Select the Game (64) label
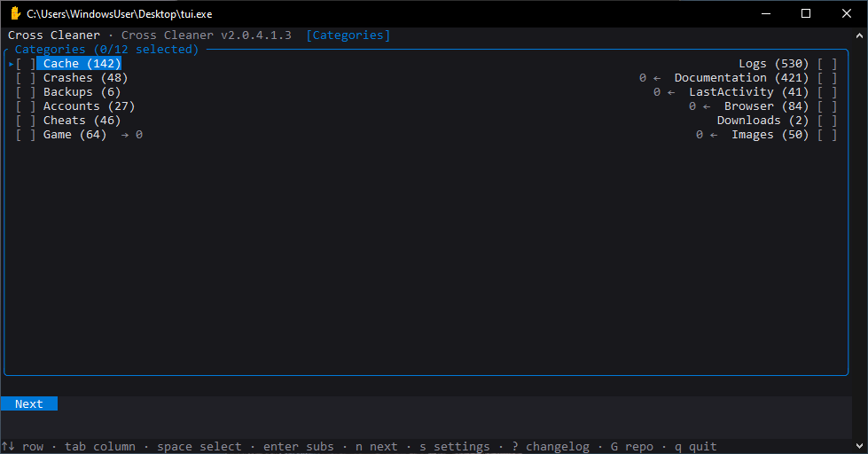The image size is (868, 454). pyautogui.click(x=74, y=135)
